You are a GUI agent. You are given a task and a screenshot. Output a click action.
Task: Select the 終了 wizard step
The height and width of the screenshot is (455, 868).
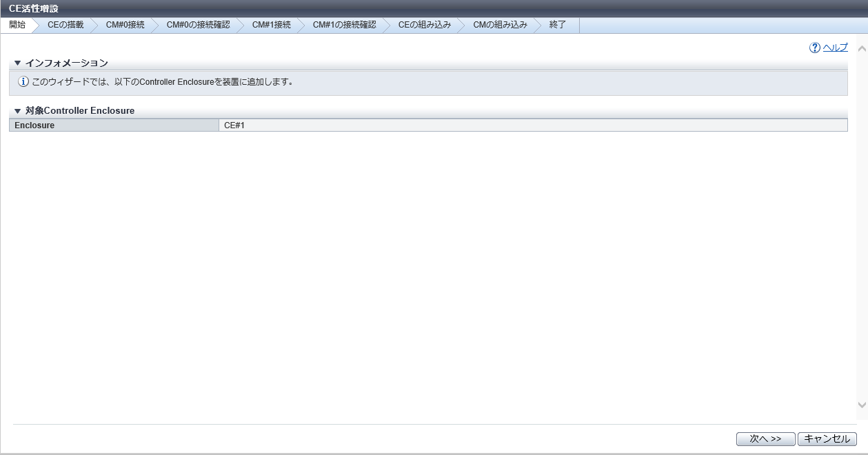[557, 25]
